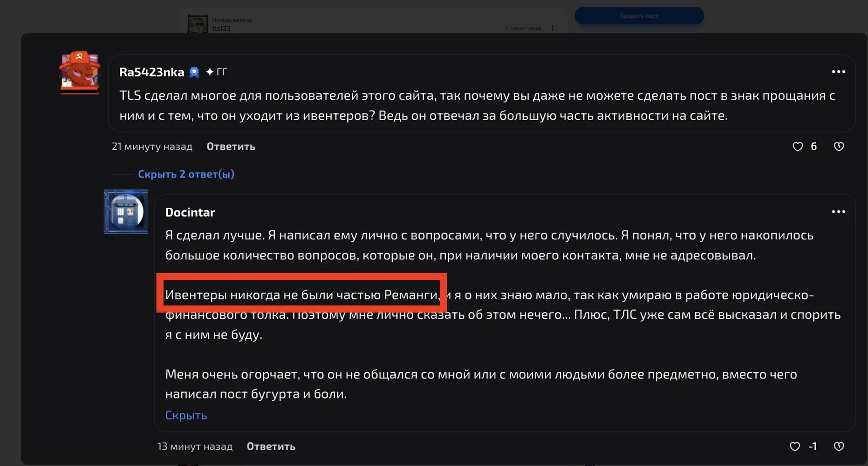This screenshot has width=868, height=466.
Task: Open Docintar's TARDIS avatar
Action: pos(126,212)
